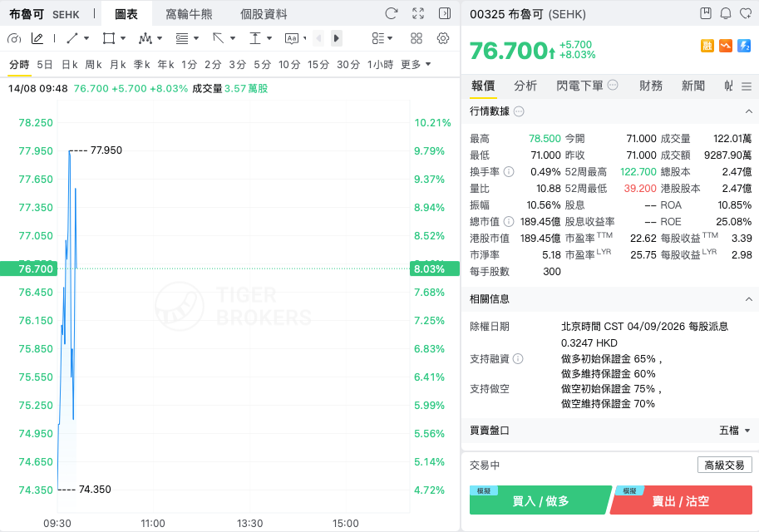Click the 賣出 / 沽空 button
Image resolution: width=759 pixels, height=532 pixels.
click(x=682, y=500)
